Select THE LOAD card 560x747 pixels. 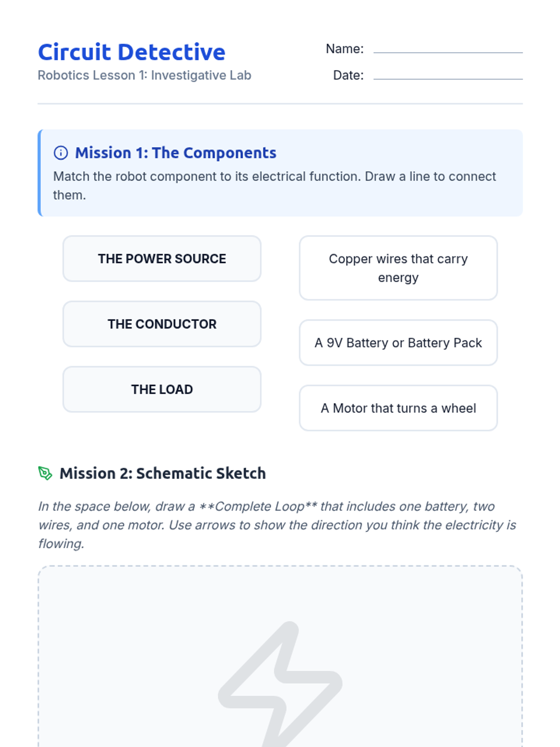[162, 389]
